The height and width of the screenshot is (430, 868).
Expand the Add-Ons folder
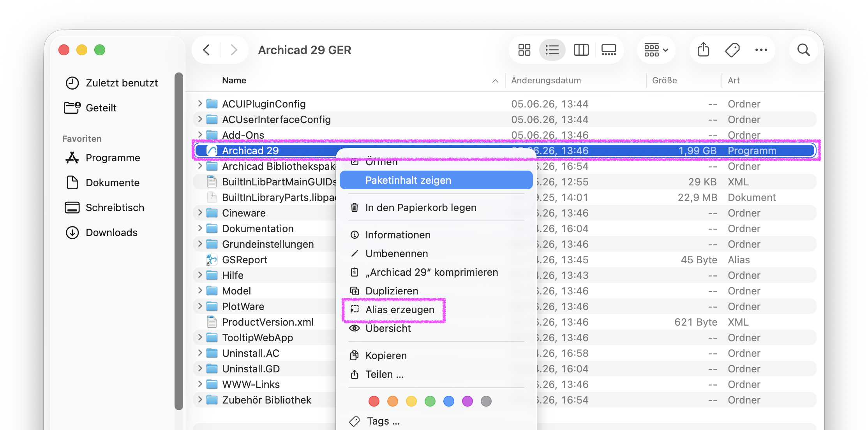tap(200, 135)
